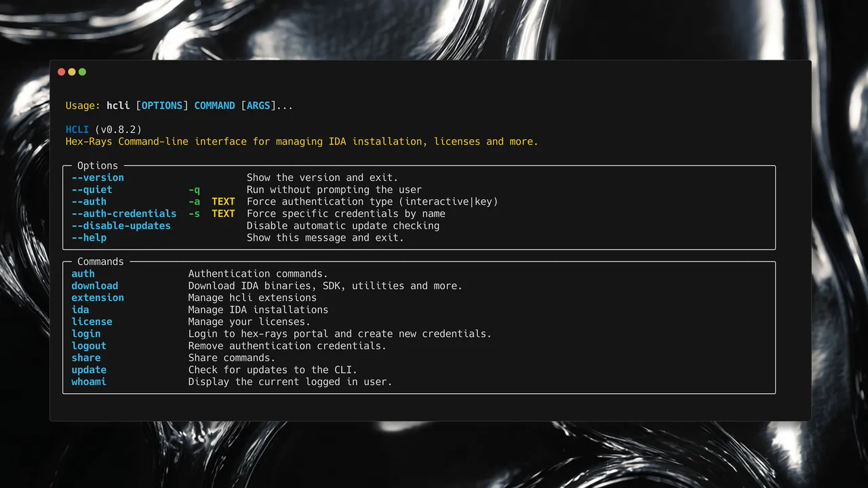Viewport: 868px width, 488px height.
Task: Click the yellow minimize window dot
Action: pos(72,72)
